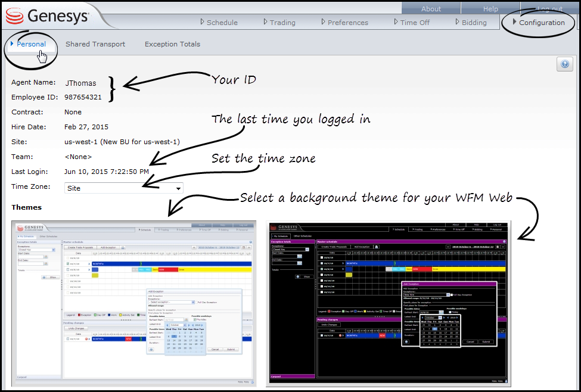Image resolution: width=581 pixels, height=392 pixels.
Task: Go to the Time Off menu
Action: (x=415, y=23)
